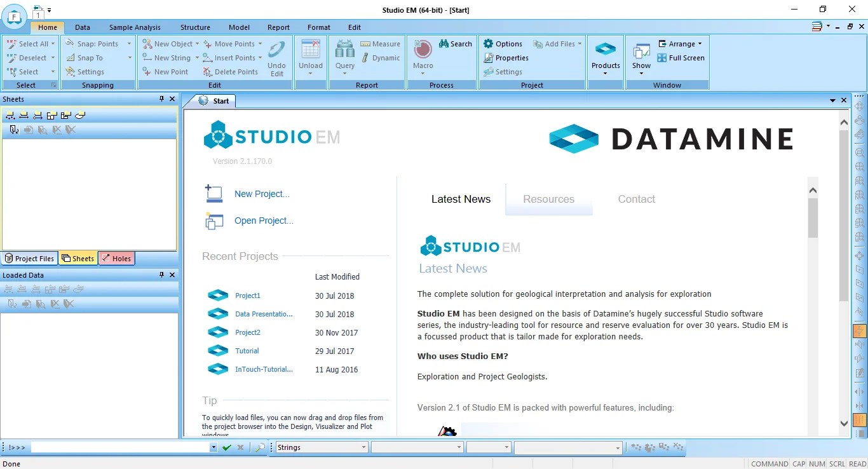Enable Full Screen mode
This screenshot has height=469, width=868.
pos(681,58)
